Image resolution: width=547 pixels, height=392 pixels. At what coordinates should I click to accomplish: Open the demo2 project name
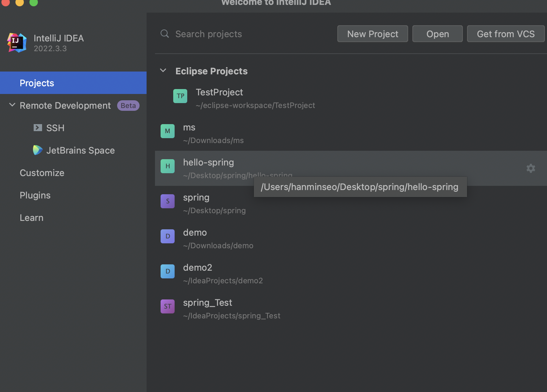198,268
